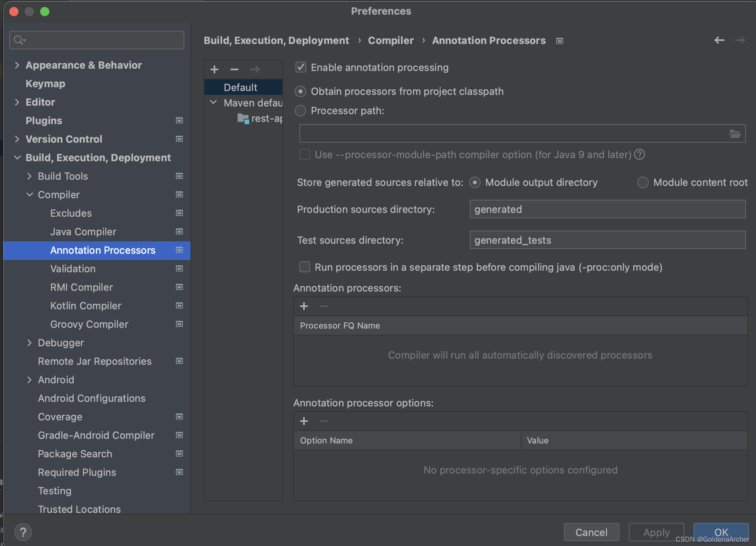Remove annotation processor minus icon
This screenshot has height=546, width=756.
pyautogui.click(x=324, y=306)
